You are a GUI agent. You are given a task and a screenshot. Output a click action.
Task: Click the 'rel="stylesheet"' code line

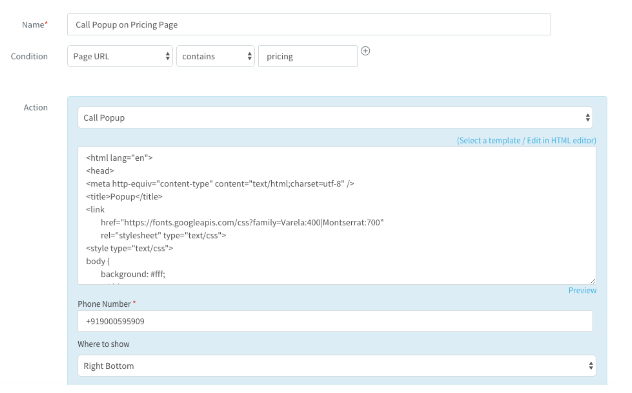tap(163, 235)
